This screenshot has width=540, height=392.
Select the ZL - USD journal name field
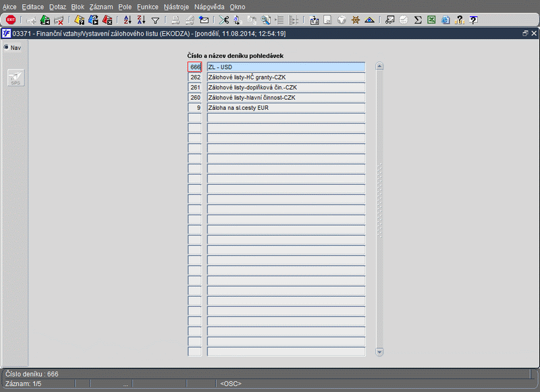(286, 67)
